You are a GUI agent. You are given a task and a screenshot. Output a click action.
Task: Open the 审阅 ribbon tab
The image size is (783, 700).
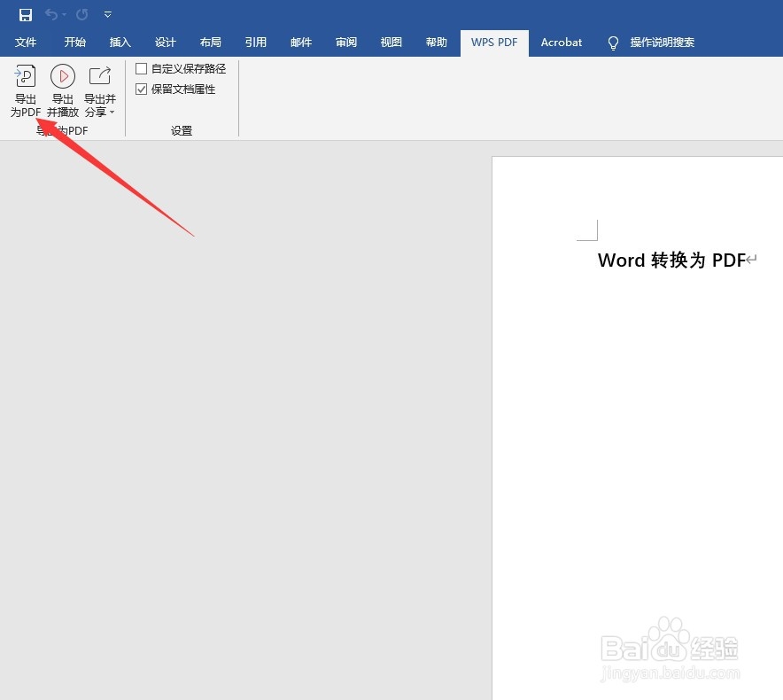point(345,42)
